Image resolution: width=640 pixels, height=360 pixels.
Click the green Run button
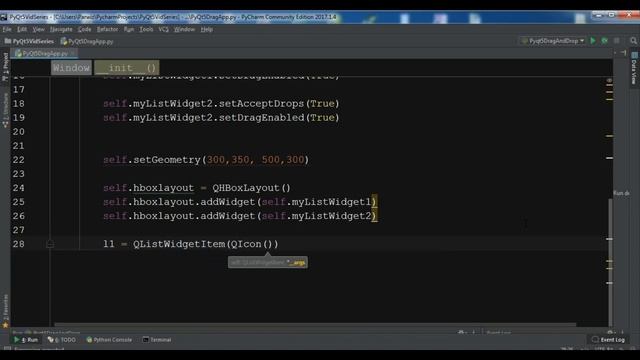click(593, 41)
